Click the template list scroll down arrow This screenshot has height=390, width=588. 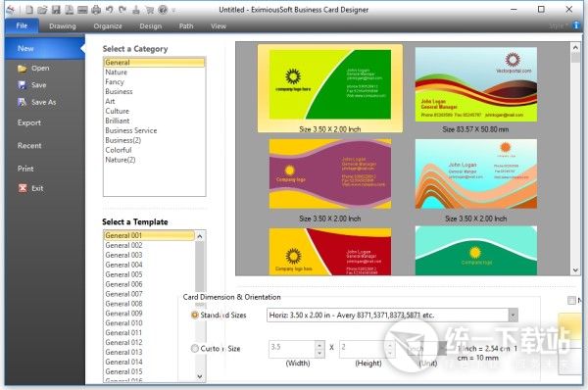200,376
